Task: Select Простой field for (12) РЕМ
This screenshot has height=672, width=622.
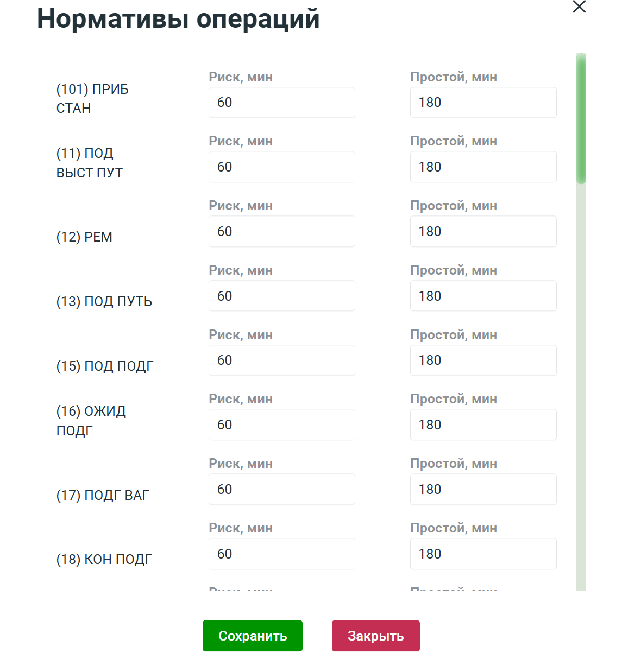Action: (x=483, y=232)
